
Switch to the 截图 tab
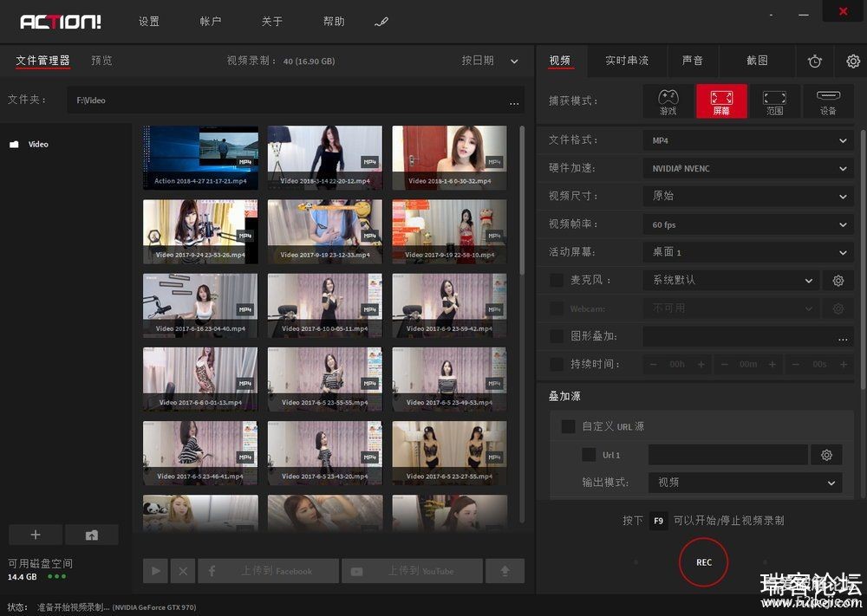(757, 61)
